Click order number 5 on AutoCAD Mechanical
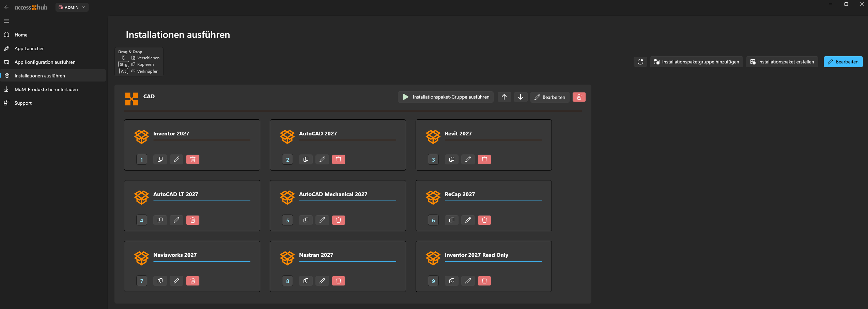868x309 pixels. coord(288,220)
